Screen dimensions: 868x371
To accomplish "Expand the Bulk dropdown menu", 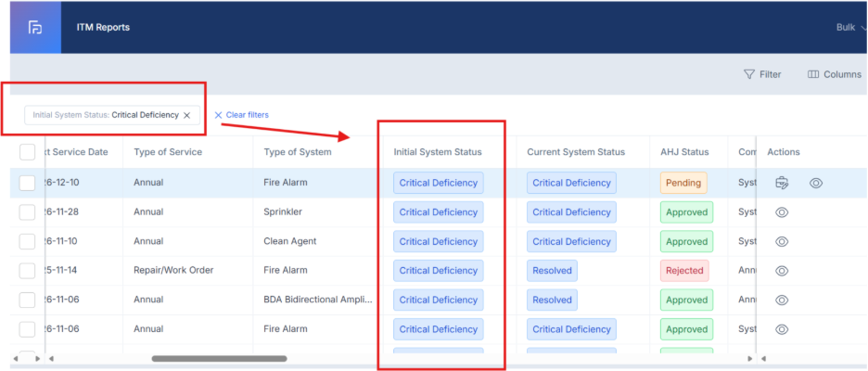I will (x=851, y=28).
